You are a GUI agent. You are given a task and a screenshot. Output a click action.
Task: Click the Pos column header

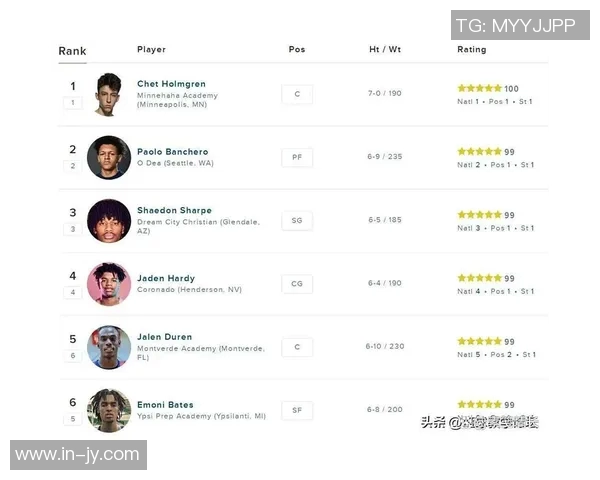(x=297, y=49)
